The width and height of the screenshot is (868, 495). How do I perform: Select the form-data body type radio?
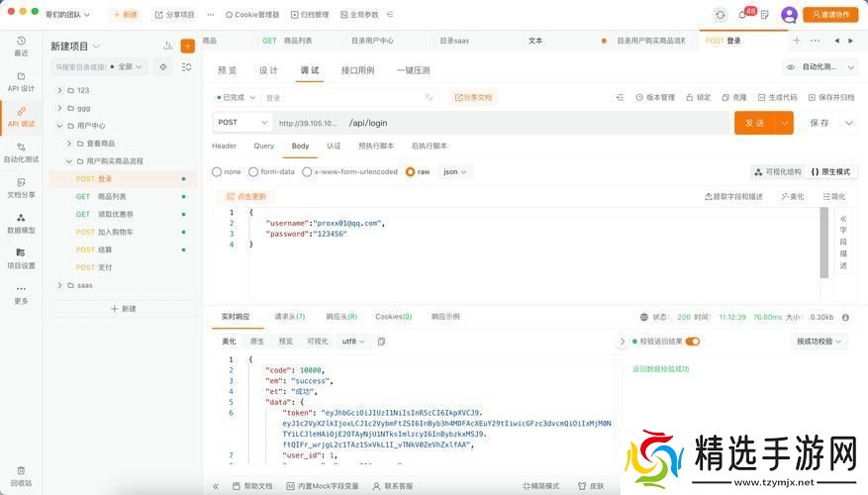253,172
